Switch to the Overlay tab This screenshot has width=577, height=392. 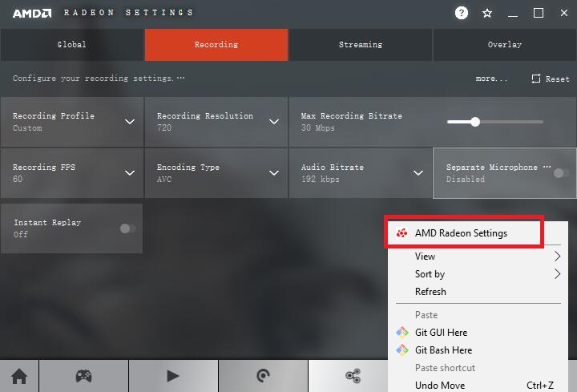(x=505, y=45)
